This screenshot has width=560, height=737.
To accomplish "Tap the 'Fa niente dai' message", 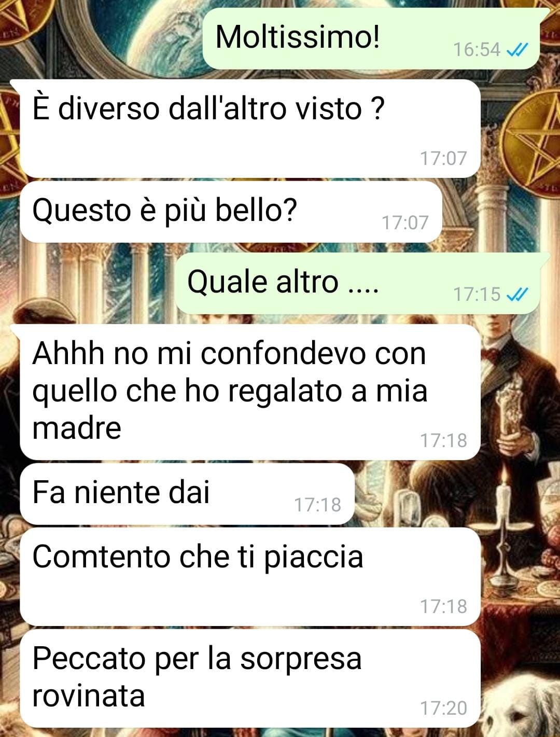I will [187, 494].
